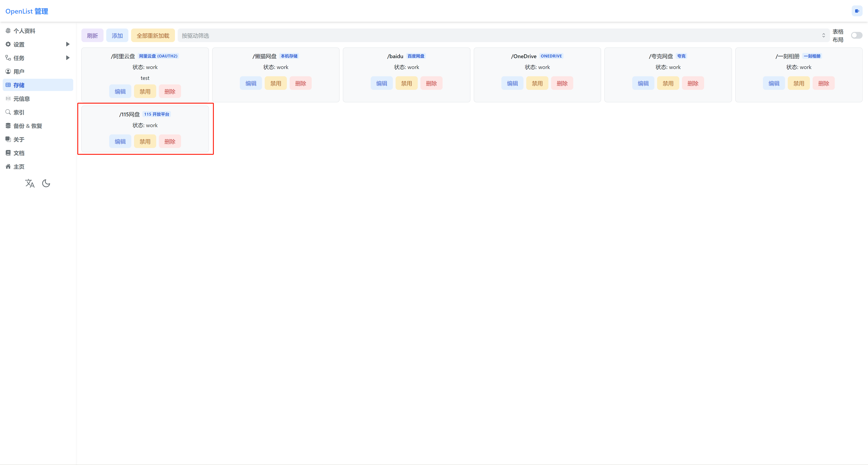This screenshot has width=868, height=465.
Task: Click the user icon beside 用户
Action: [8, 71]
